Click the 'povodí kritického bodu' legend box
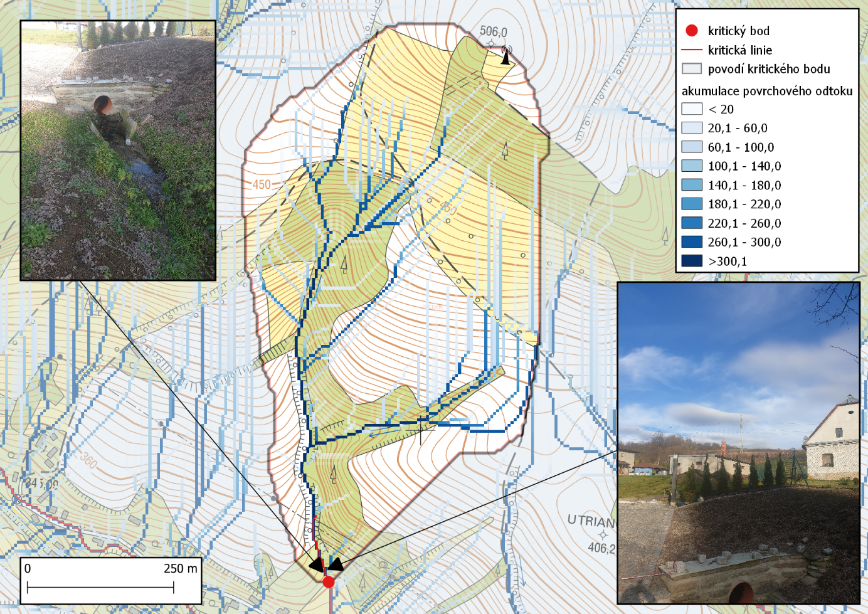This screenshot has height=614, width=868. [x=692, y=68]
